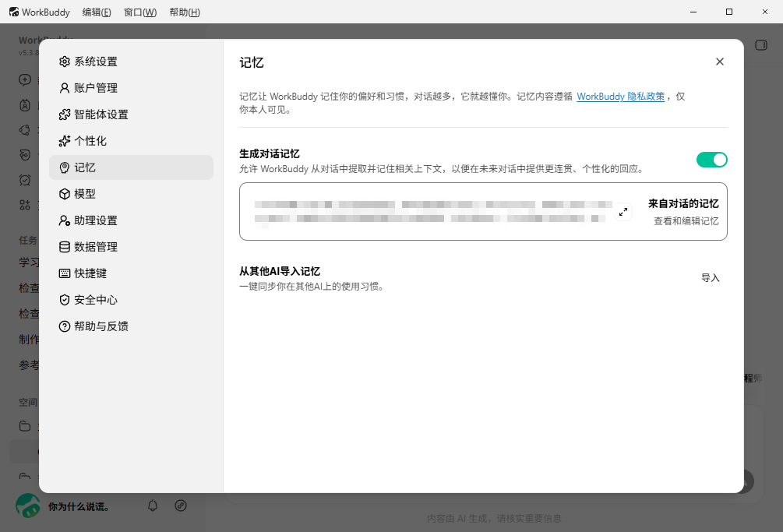Open 帮助与反馈 settings page
Viewport: 783px width, 532px height.
(131, 326)
